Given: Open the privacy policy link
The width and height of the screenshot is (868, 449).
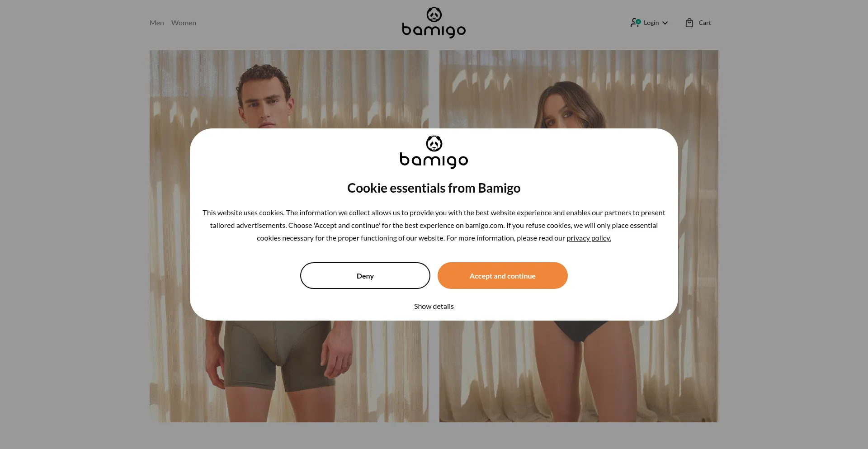Looking at the screenshot, I should 589,238.
